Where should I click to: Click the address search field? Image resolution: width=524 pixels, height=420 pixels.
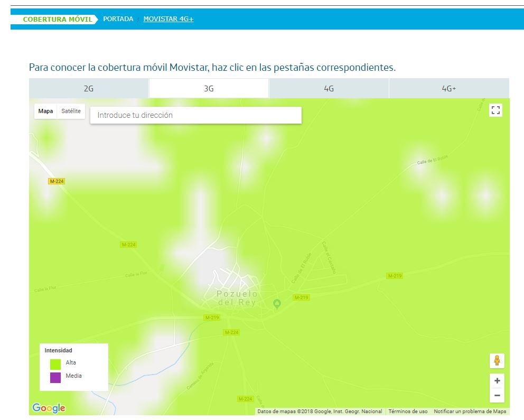pos(195,115)
